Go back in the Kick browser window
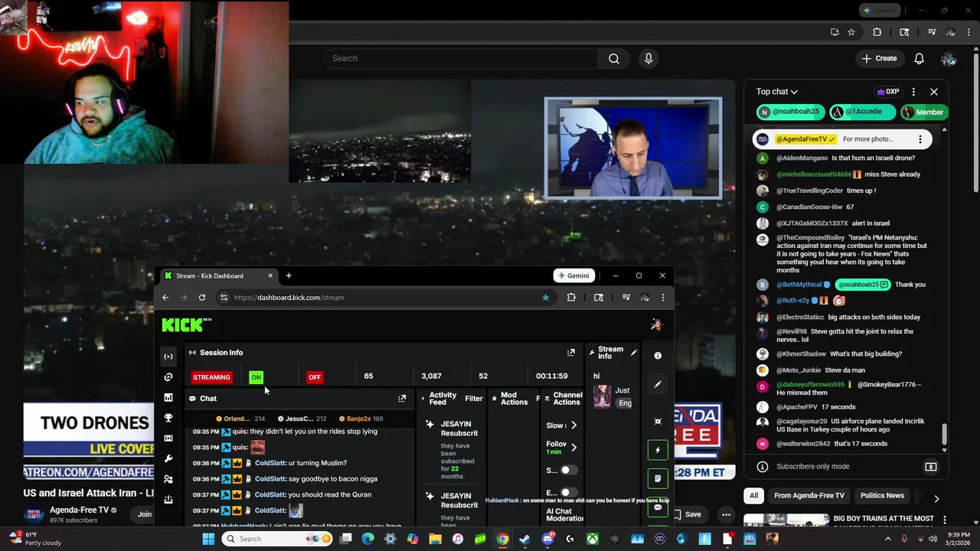The image size is (980, 551). pos(165,298)
